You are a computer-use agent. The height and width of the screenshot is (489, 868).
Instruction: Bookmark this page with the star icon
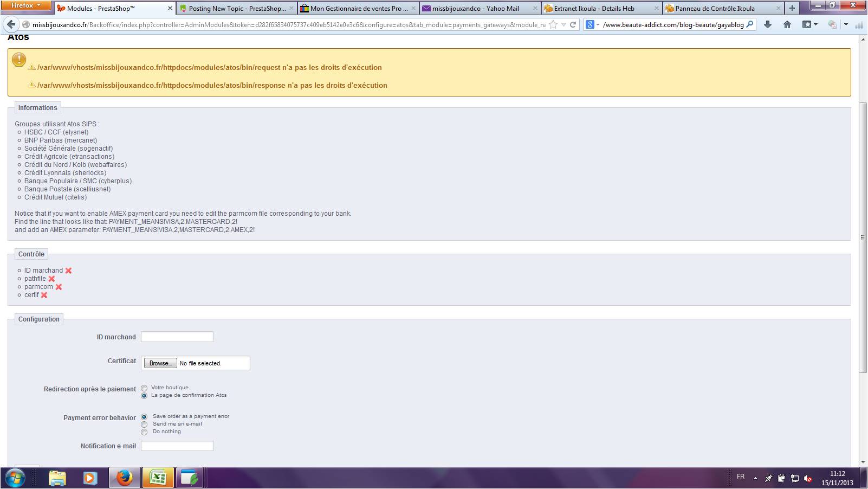pos(553,24)
